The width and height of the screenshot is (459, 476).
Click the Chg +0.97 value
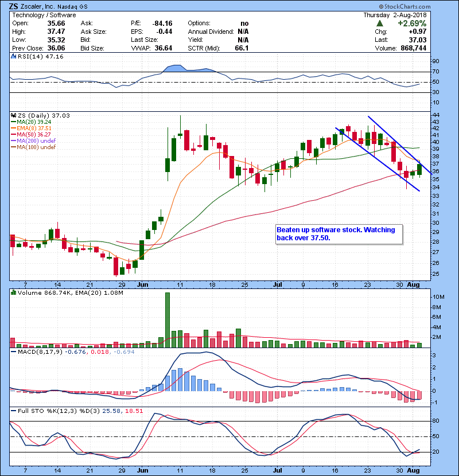coord(418,32)
